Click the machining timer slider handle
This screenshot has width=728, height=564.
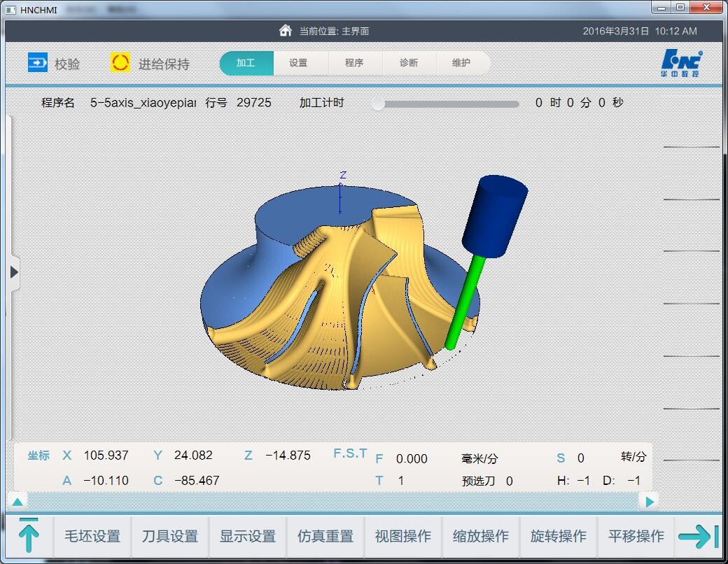tap(378, 104)
